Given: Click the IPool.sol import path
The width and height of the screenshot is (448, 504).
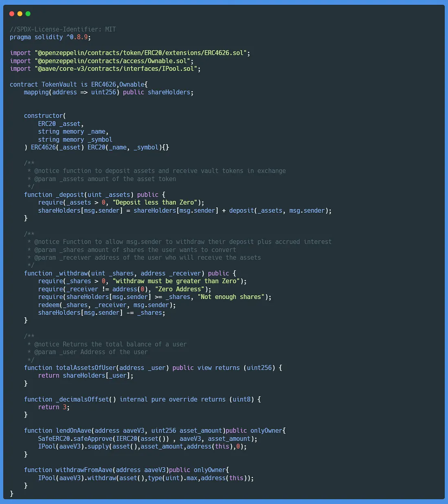Looking at the screenshot, I should click(x=117, y=69).
